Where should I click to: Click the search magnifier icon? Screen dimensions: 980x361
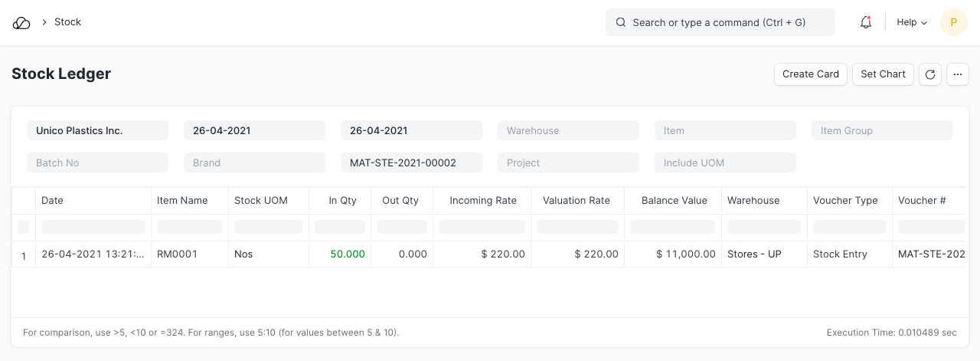(621, 23)
